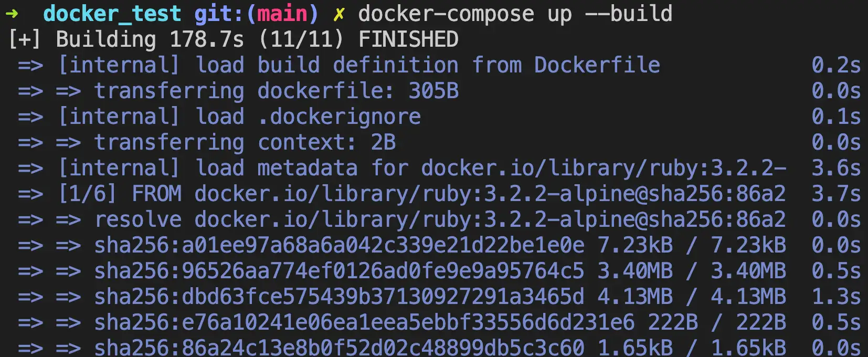Image resolution: width=868 pixels, height=357 pixels.
Task: Click the .dockerignore file name
Action: (339, 117)
